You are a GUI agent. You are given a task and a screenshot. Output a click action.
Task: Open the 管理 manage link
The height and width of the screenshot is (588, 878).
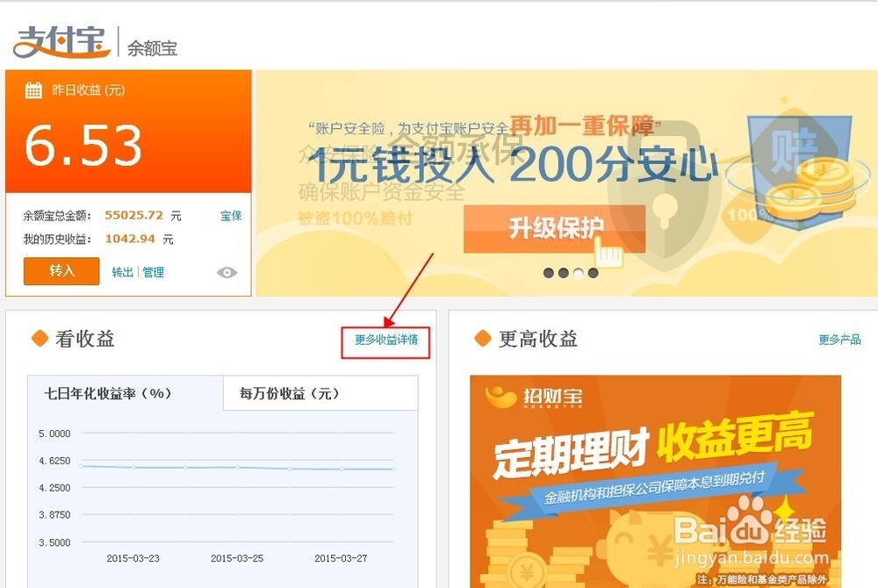(153, 272)
